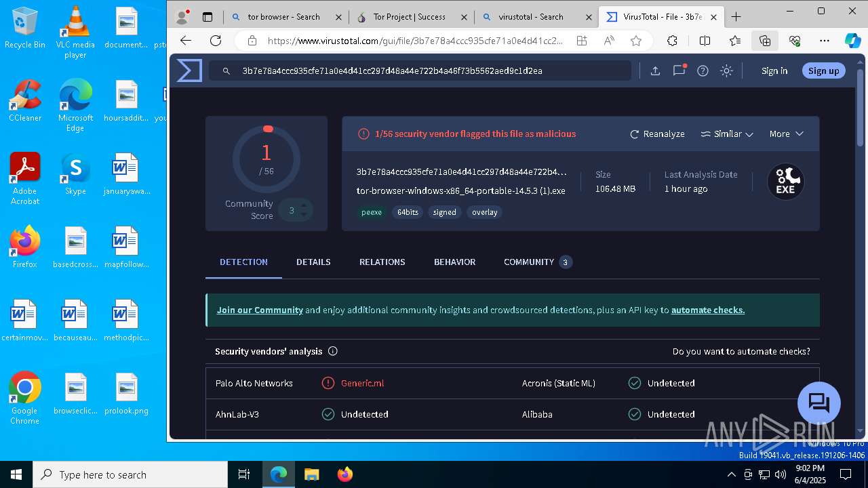The width and height of the screenshot is (868, 488).
Task: Open the VirusTotal upload file icon
Action: click(655, 70)
